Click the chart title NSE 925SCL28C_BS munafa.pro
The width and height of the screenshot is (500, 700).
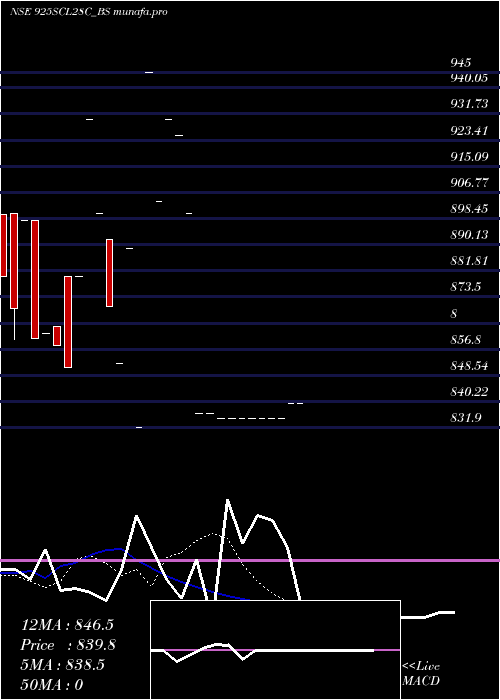point(88,12)
